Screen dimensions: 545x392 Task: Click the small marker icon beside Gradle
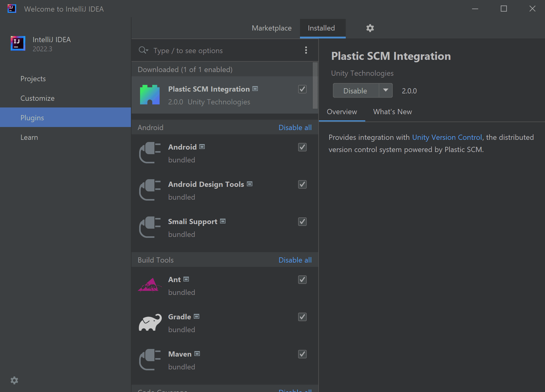coord(197,317)
